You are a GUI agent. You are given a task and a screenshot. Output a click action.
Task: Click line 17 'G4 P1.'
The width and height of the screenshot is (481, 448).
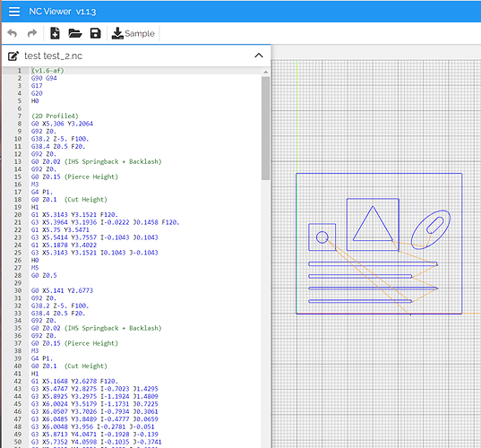42,192
